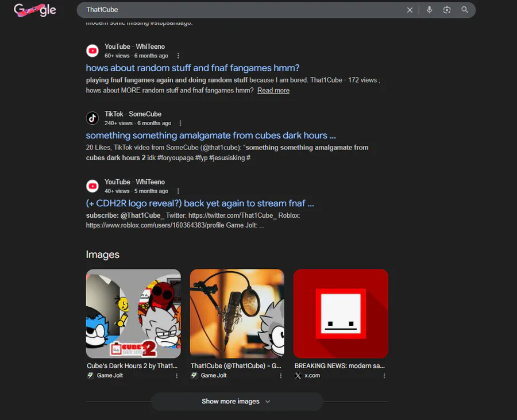The image size is (517, 420).
Task: Click "40+ views · 5 months ago" text
Action: [x=136, y=191]
